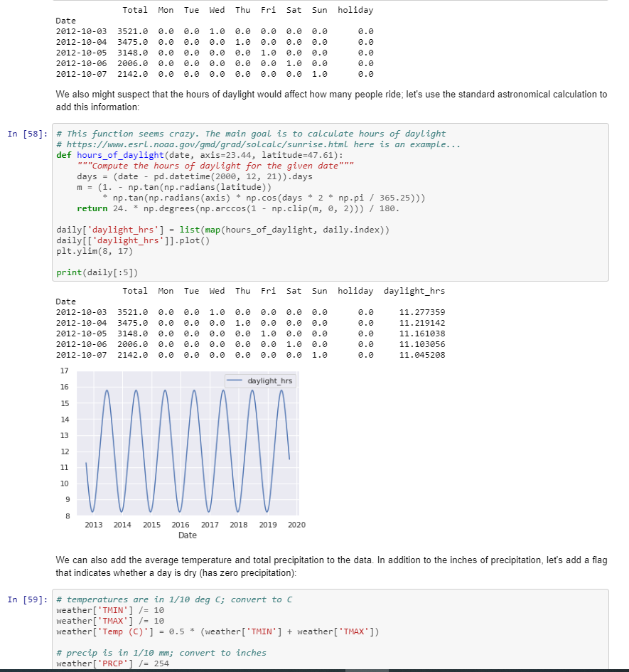Click the daylight_hrs legend in the plot
This screenshot has width=629, height=672.
(260, 380)
